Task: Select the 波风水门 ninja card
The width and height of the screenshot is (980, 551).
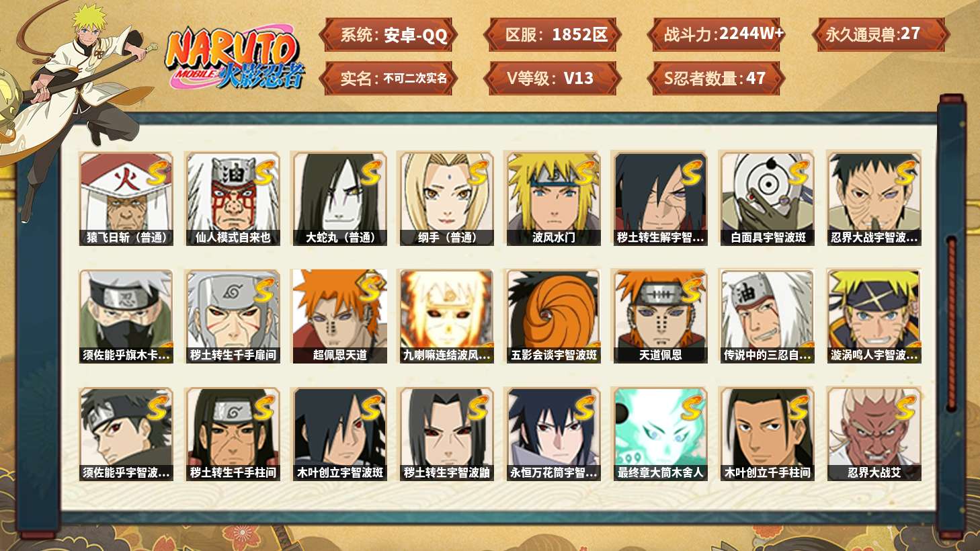Action: pos(553,199)
